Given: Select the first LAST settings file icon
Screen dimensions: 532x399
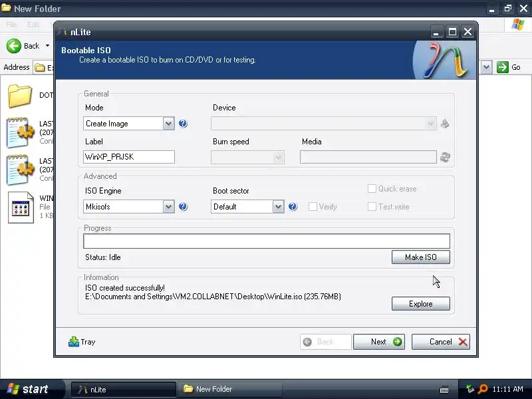Looking at the screenshot, I should (21, 132).
